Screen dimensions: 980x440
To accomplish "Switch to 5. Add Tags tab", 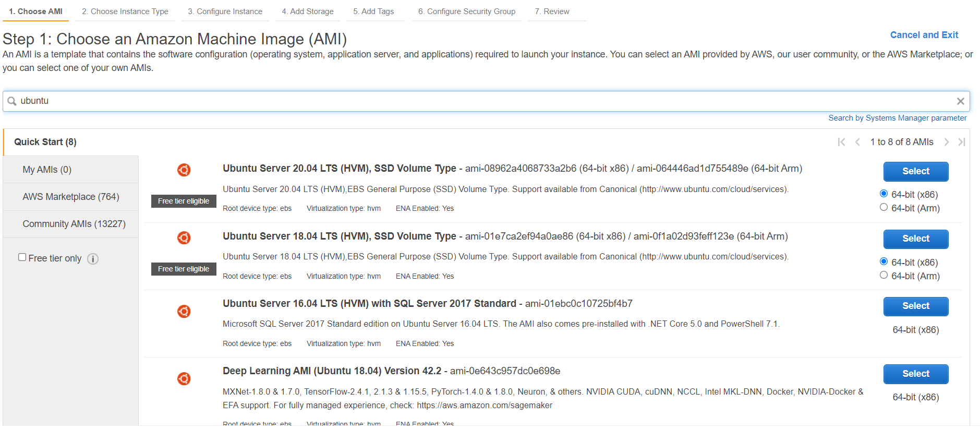I will click(373, 11).
